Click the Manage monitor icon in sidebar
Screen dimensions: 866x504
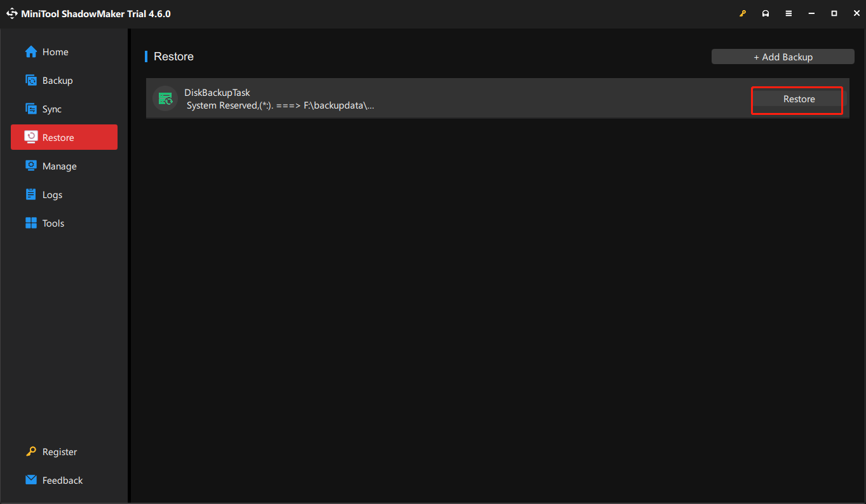pyautogui.click(x=31, y=166)
